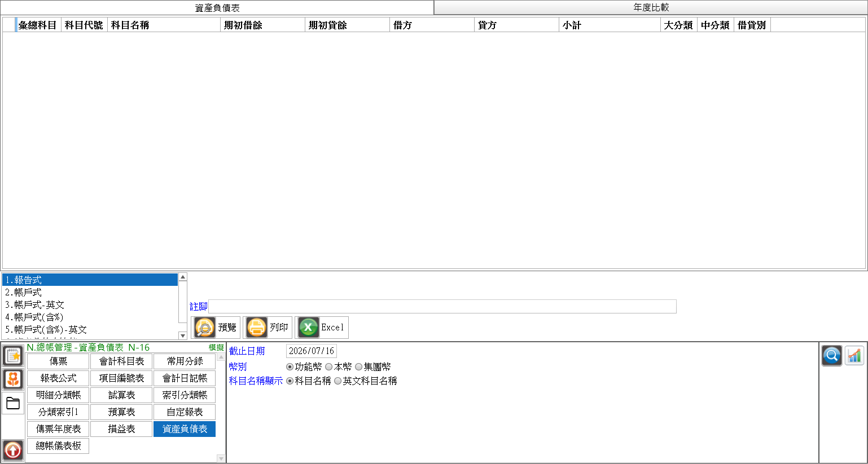Open the 損益表 menu button
868x464 pixels.
121,429
